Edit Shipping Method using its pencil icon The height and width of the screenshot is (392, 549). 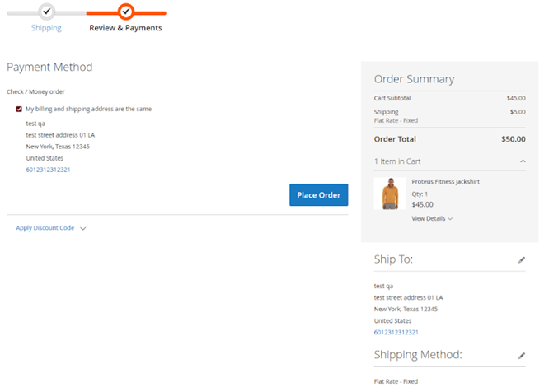pos(521,356)
